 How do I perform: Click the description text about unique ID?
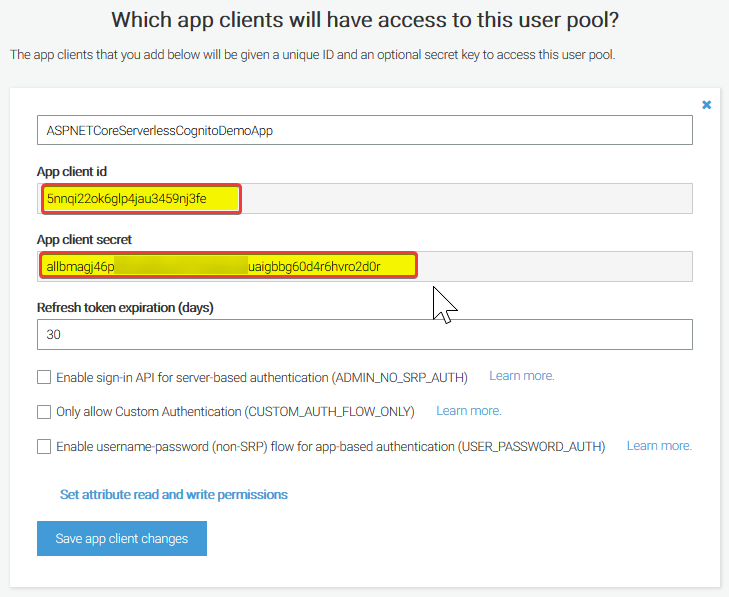[x=312, y=55]
